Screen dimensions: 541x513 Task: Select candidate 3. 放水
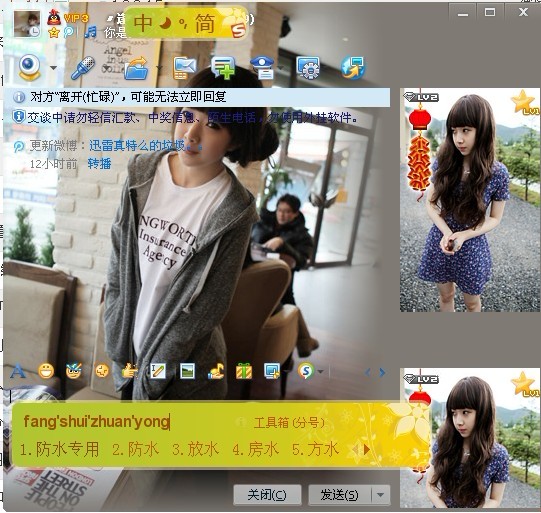click(196, 449)
